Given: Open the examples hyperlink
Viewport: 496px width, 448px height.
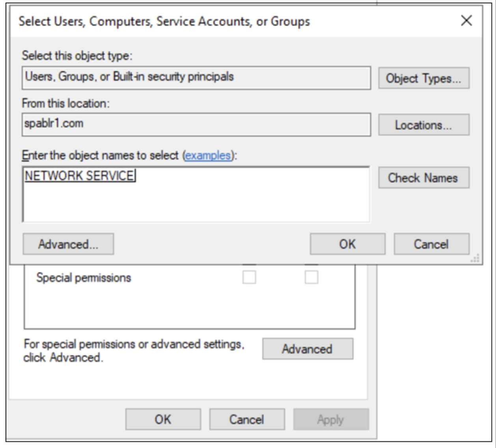Looking at the screenshot, I should (208, 155).
